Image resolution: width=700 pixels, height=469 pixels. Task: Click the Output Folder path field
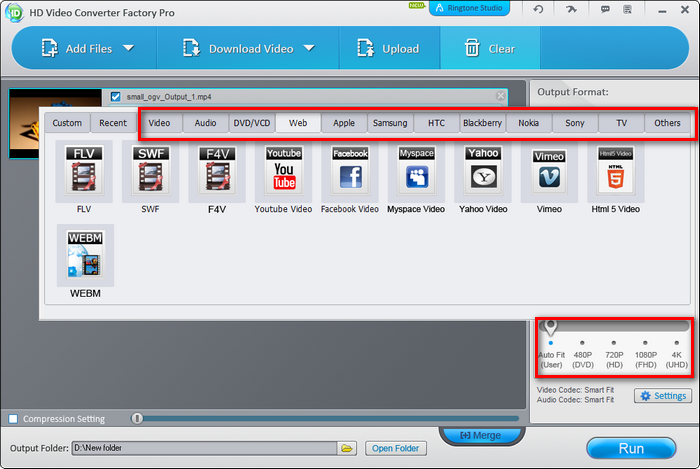tap(204, 448)
